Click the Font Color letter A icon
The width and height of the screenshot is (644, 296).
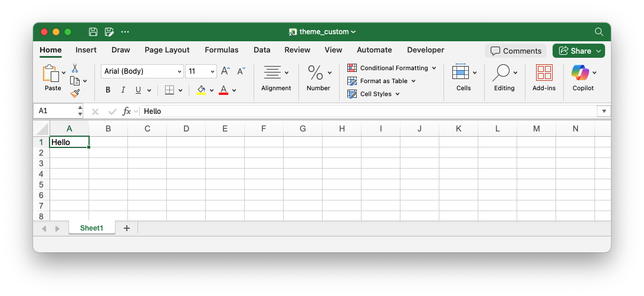224,90
